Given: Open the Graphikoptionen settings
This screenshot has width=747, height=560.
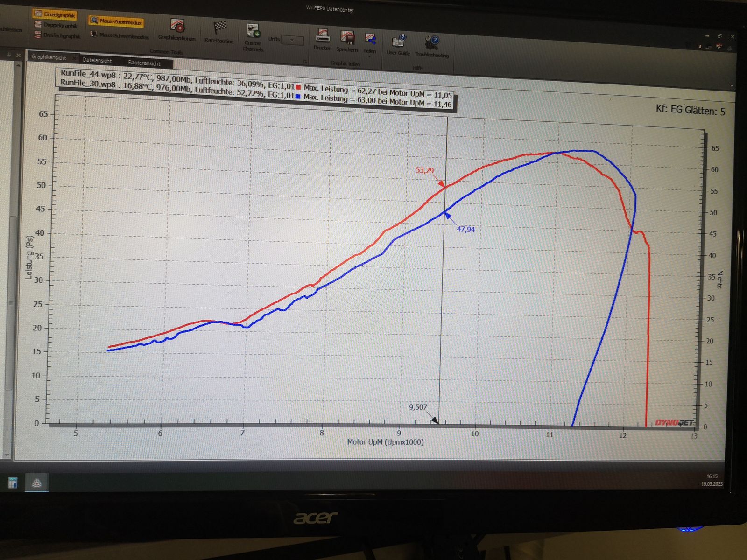Looking at the screenshot, I should (177, 30).
